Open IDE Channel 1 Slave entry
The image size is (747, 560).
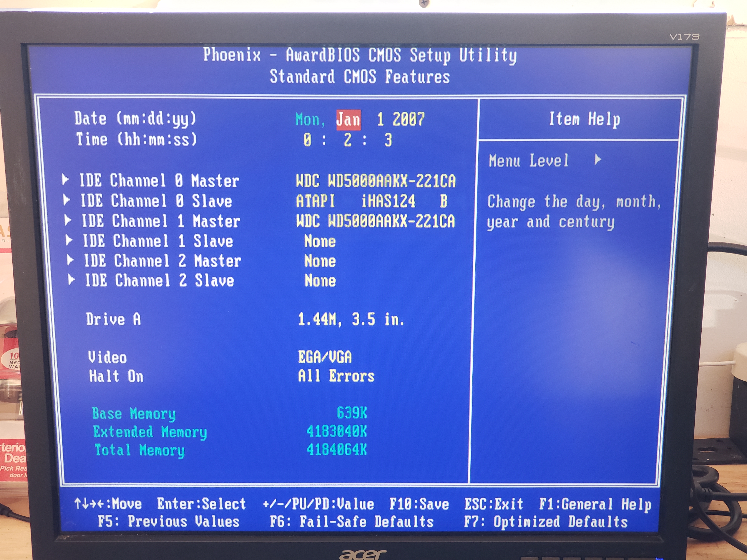[x=158, y=241]
